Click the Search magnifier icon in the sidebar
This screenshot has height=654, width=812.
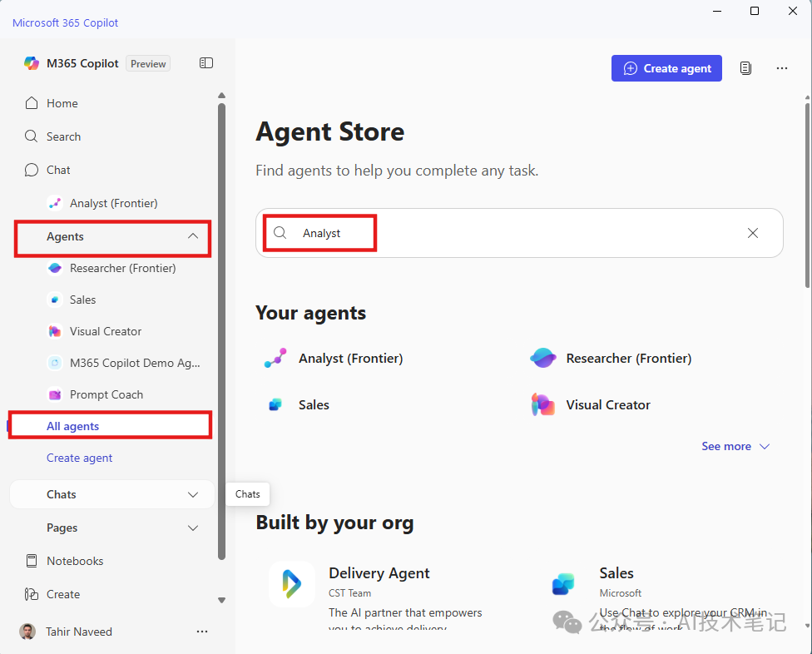click(x=32, y=136)
